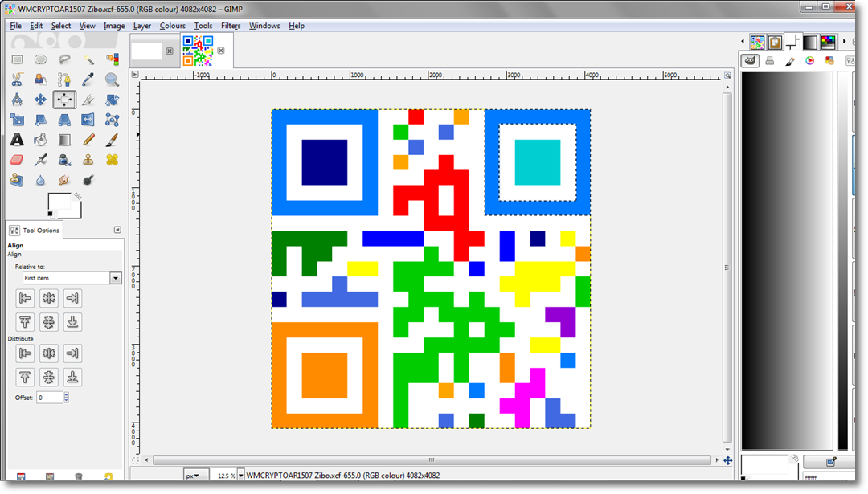Open the px unit dropdown
Screen dimensions: 868x494
pyautogui.click(x=196, y=476)
